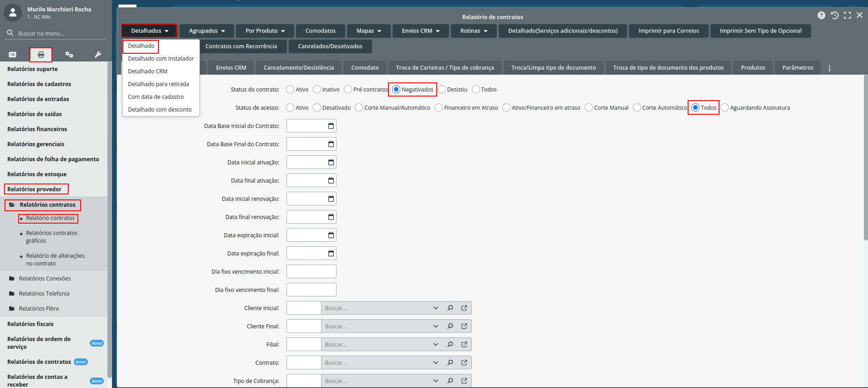Click Dia fixo vencimento inicial field
868x388 pixels.
tap(311, 271)
